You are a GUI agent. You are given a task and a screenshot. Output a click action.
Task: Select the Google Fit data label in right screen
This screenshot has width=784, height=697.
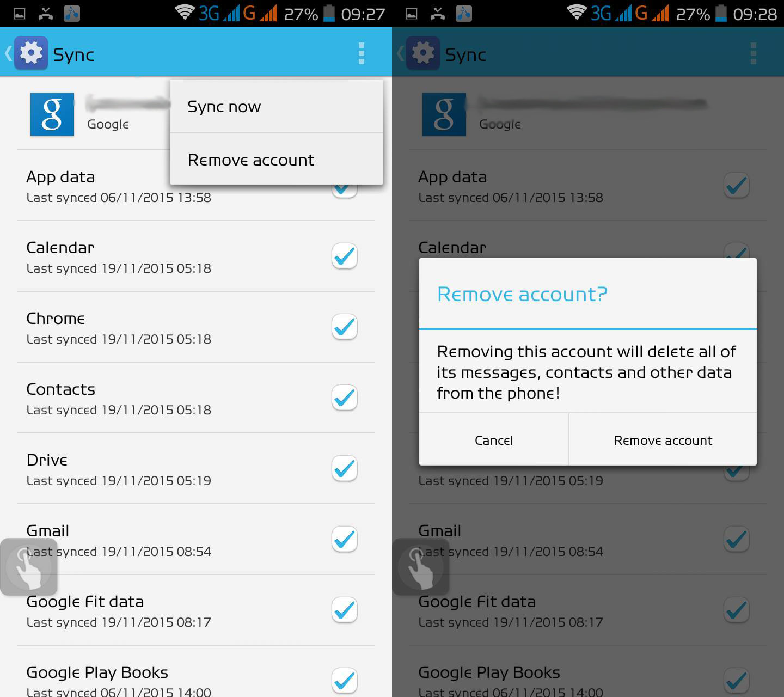click(477, 602)
